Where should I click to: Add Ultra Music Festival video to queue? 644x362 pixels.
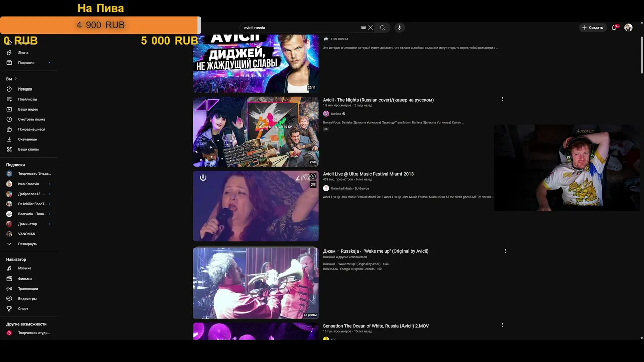pos(313,185)
